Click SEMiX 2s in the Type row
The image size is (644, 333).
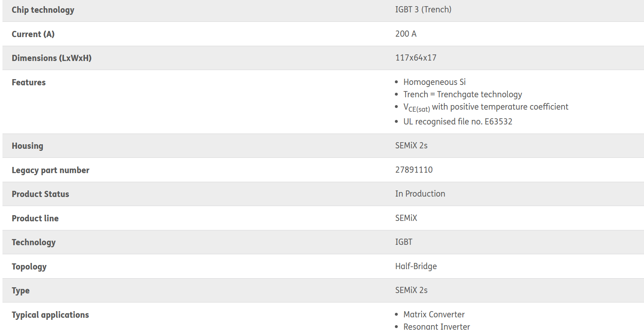[x=411, y=290]
